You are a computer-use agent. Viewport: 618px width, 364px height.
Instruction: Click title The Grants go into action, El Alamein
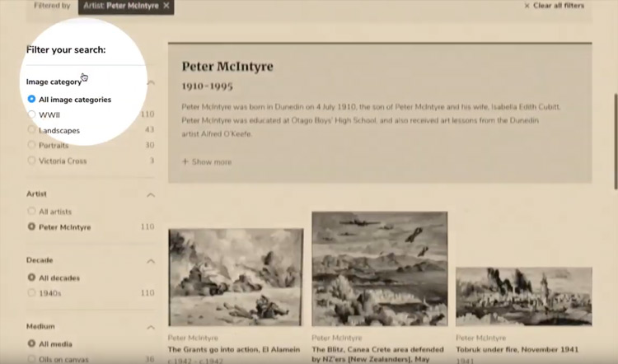tap(234, 349)
